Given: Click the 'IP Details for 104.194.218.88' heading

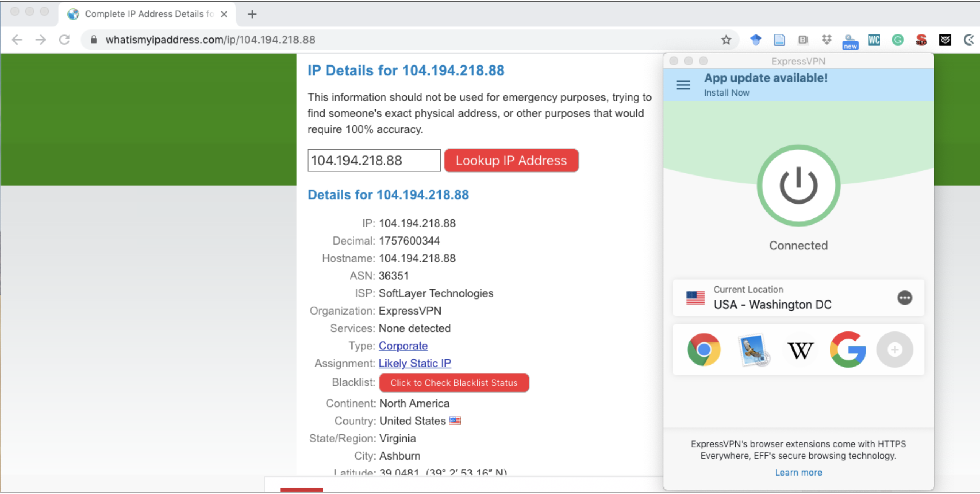Looking at the screenshot, I should [x=406, y=71].
